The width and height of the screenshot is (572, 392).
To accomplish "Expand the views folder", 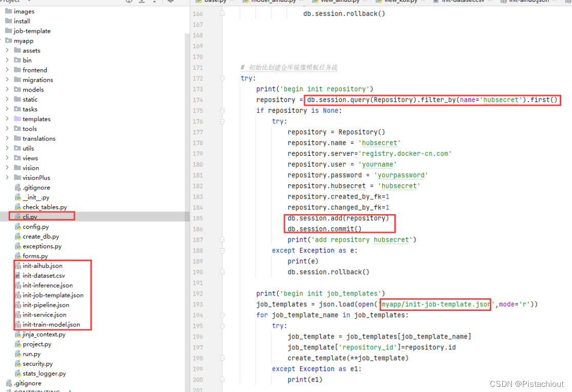I will click(x=7, y=158).
